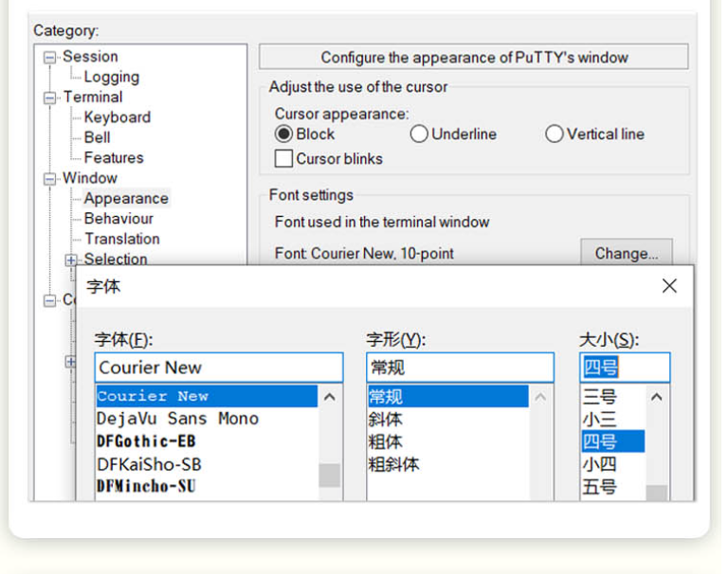
Task: Click the font list scrollbar thumb
Action: coord(330,475)
